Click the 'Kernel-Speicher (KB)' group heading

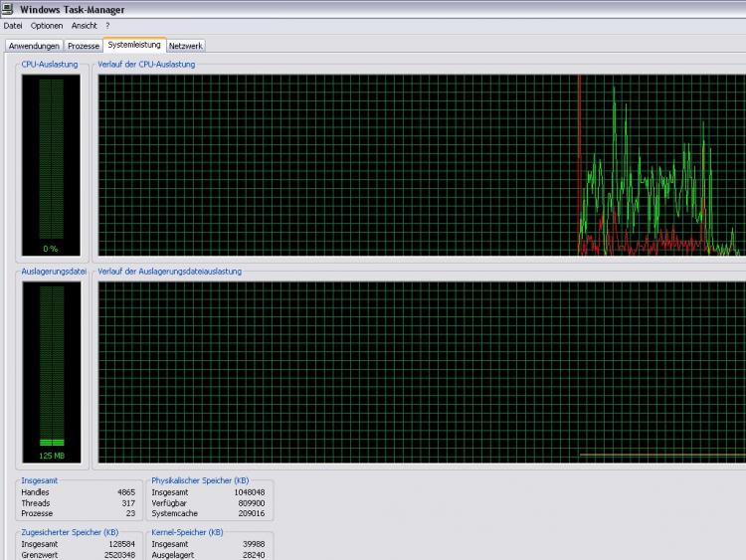187,532
